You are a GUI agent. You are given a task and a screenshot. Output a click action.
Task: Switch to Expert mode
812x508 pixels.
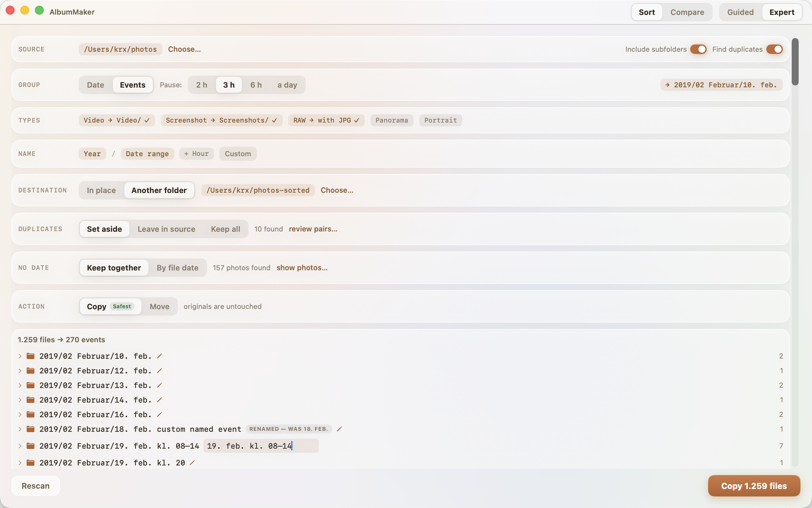point(782,12)
